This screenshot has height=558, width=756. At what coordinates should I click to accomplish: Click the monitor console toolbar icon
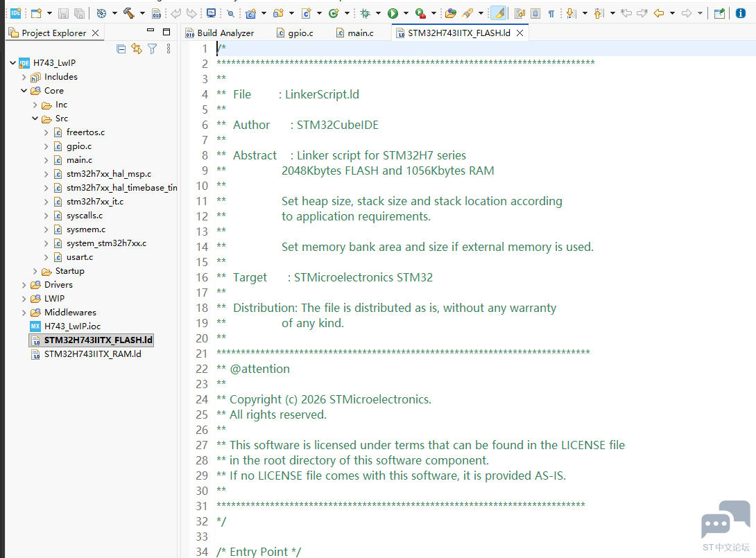[211, 13]
